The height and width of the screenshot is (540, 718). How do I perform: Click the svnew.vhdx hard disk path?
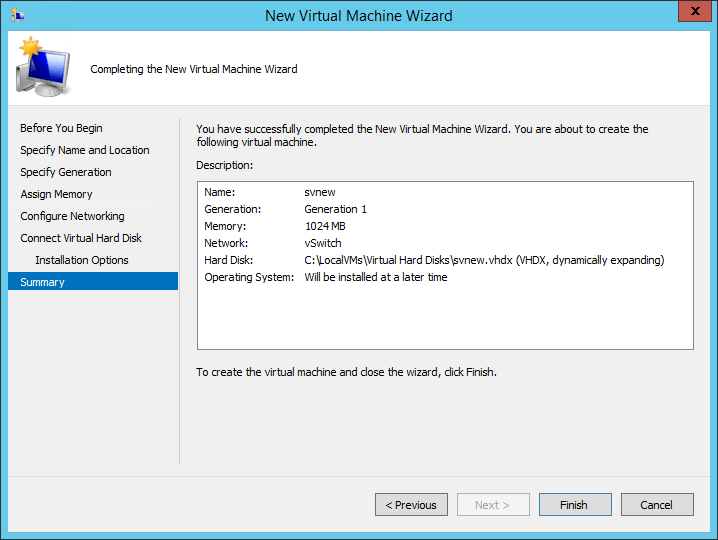coord(484,260)
